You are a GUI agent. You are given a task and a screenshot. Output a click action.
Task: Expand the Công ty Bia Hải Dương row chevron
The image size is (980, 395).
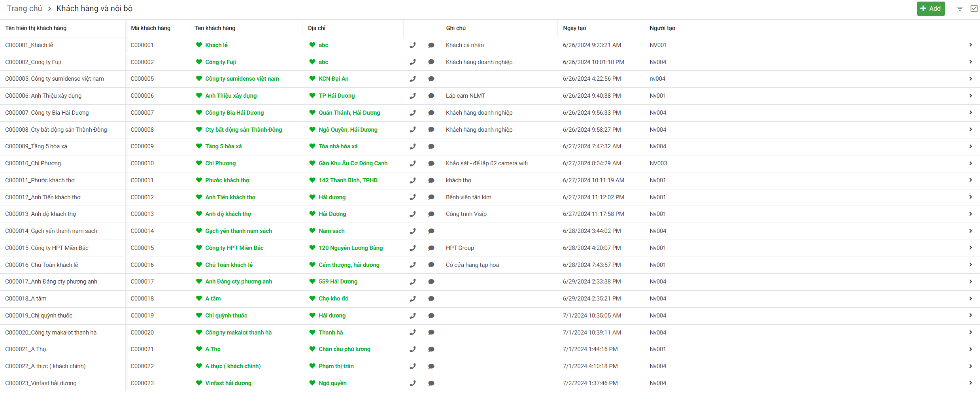tap(970, 113)
